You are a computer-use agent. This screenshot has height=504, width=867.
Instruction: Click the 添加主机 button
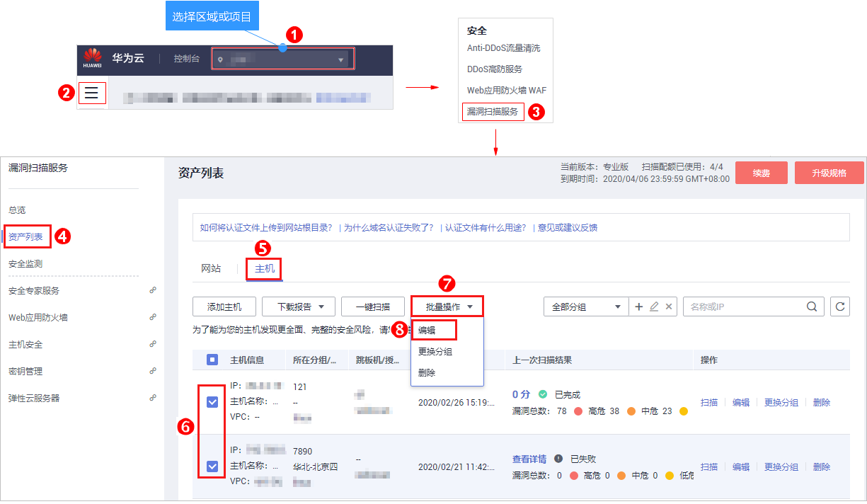[x=224, y=307]
